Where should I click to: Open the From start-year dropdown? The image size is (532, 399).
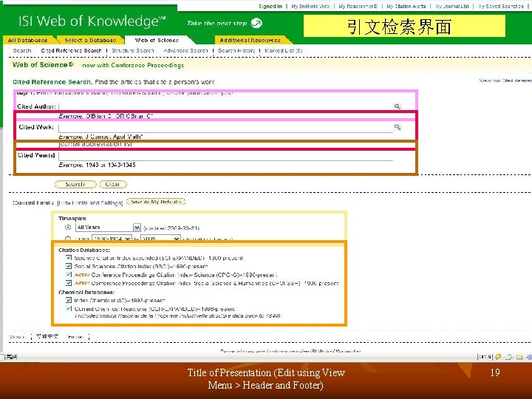112,238
